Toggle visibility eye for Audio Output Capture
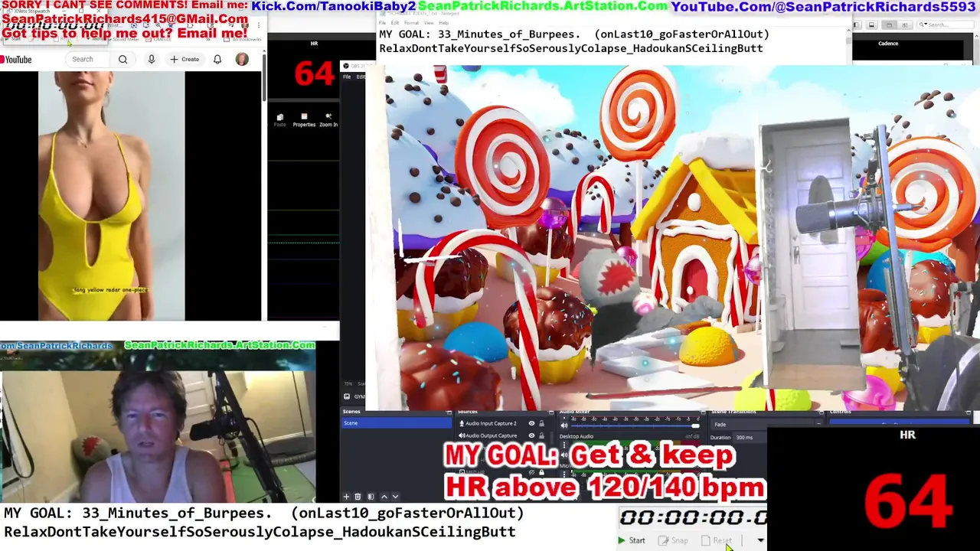 (531, 435)
